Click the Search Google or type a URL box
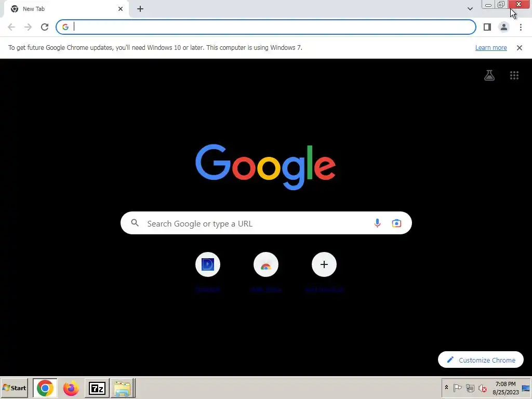This screenshot has width=532, height=399. point(266,223)
